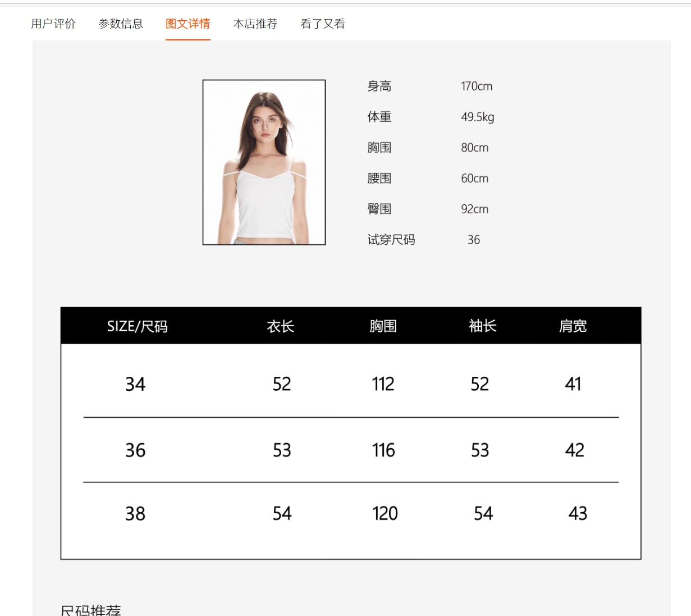Click the model photo in white camisole
The image size is (691, 616).
(264, 162)
